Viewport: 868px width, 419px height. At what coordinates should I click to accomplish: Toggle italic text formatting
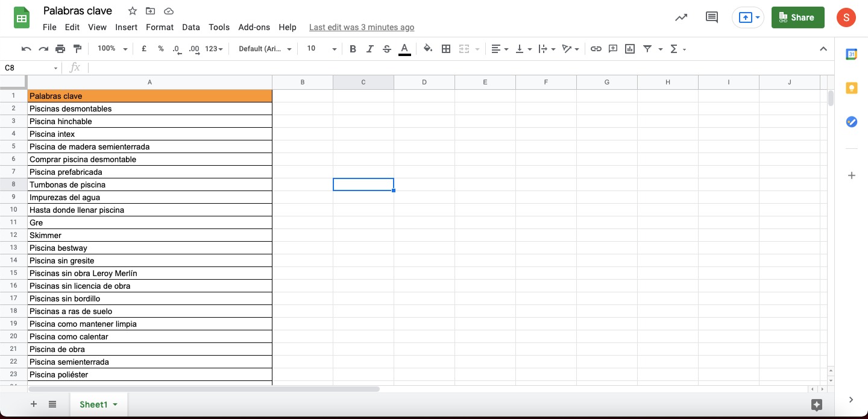coord(370,49)
